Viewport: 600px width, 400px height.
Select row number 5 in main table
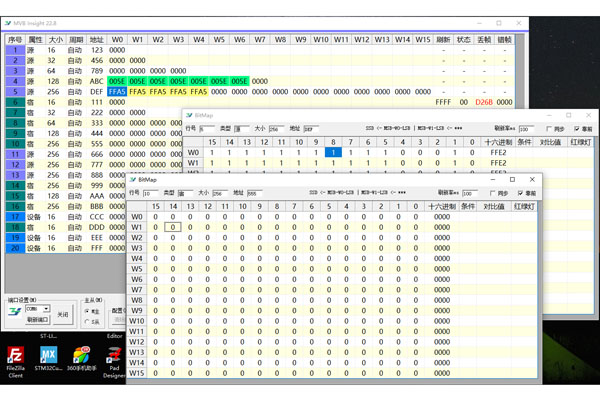(15, 91)
